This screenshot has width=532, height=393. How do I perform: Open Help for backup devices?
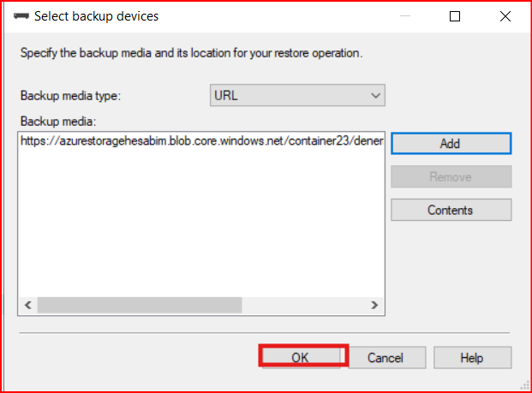(x=472, y=358)
